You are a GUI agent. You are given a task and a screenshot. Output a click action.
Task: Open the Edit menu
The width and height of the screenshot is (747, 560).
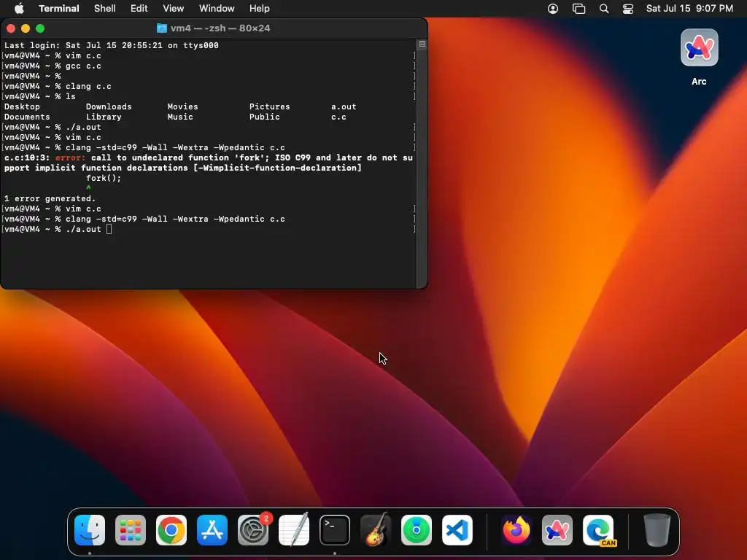[139, 8]
